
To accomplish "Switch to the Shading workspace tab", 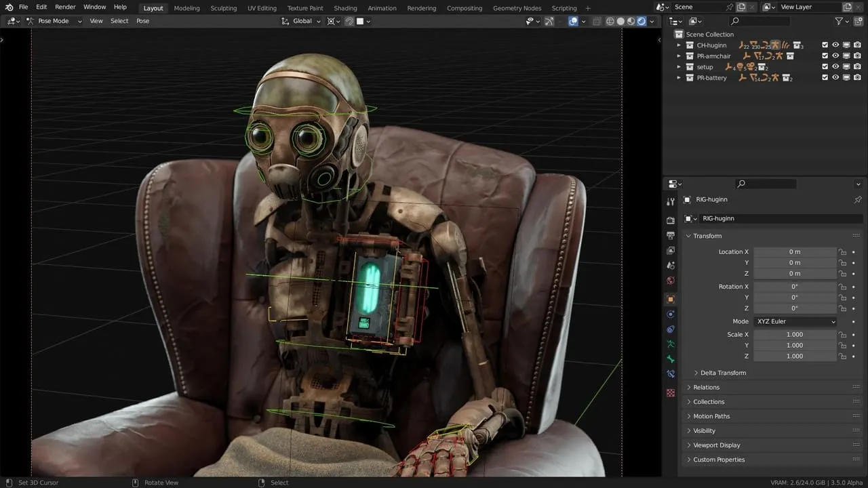I will coord(345,8).
